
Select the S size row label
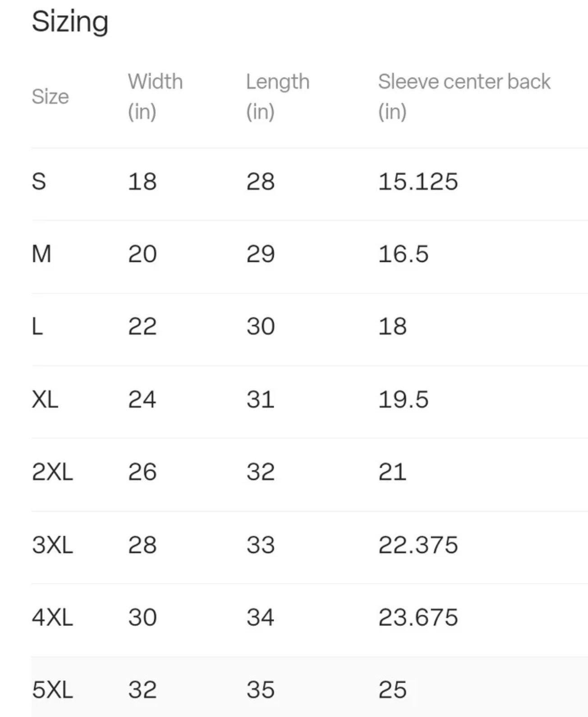[x=39, y=181]
